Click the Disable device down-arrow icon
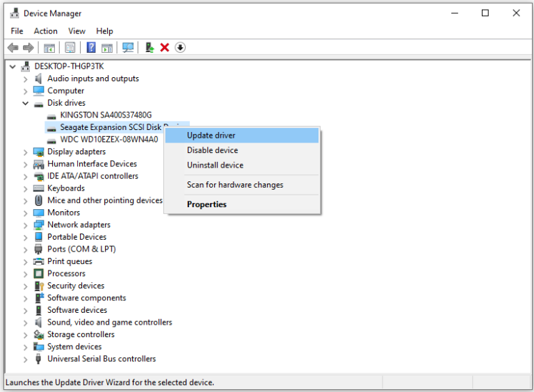 (180, 48)
